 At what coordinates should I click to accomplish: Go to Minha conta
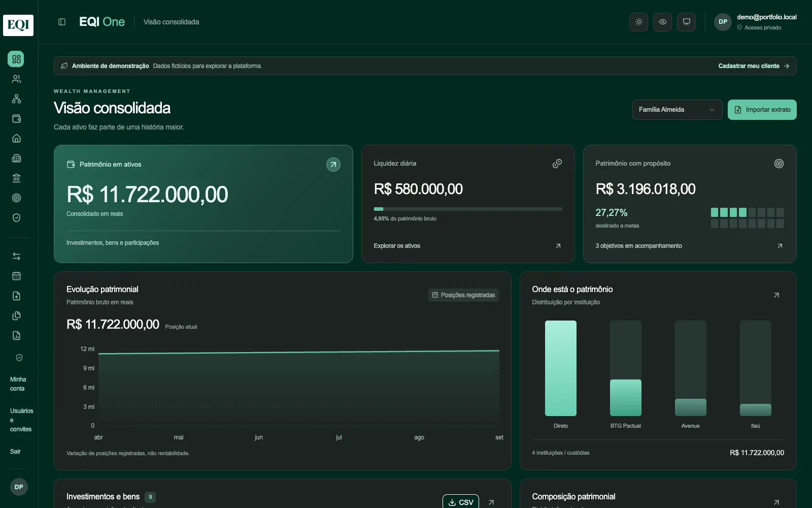click(x=18, y=384)
